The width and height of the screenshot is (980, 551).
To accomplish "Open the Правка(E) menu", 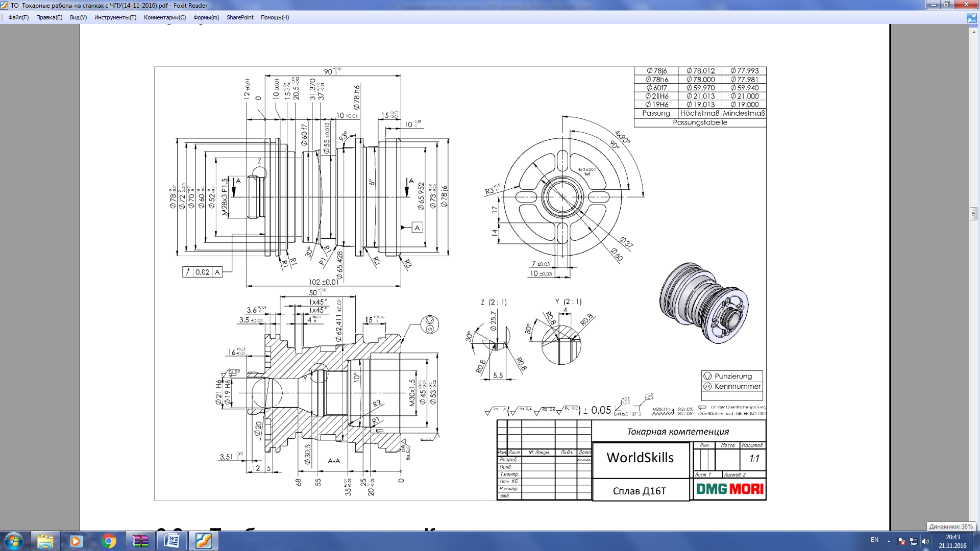I will (49, 17).
